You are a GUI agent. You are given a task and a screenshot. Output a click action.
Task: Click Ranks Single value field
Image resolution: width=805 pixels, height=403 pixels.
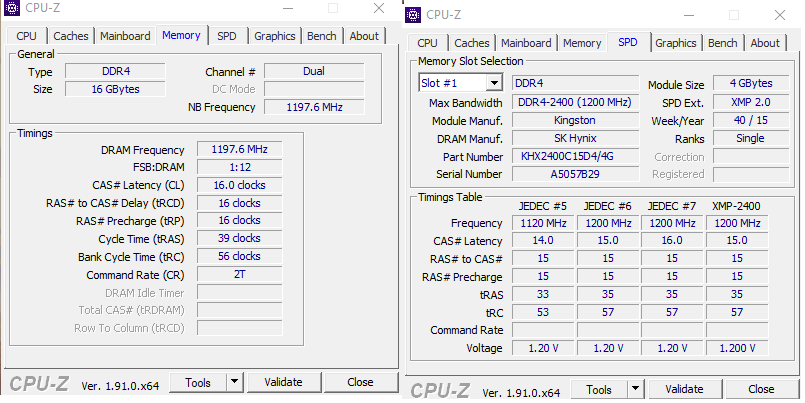[752, 139]
